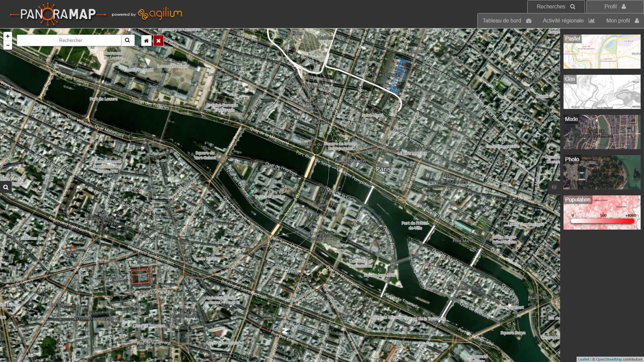Open the OpenStreetMap link
The width and height of the screenshot is (644, 362).
coord(609,359)
